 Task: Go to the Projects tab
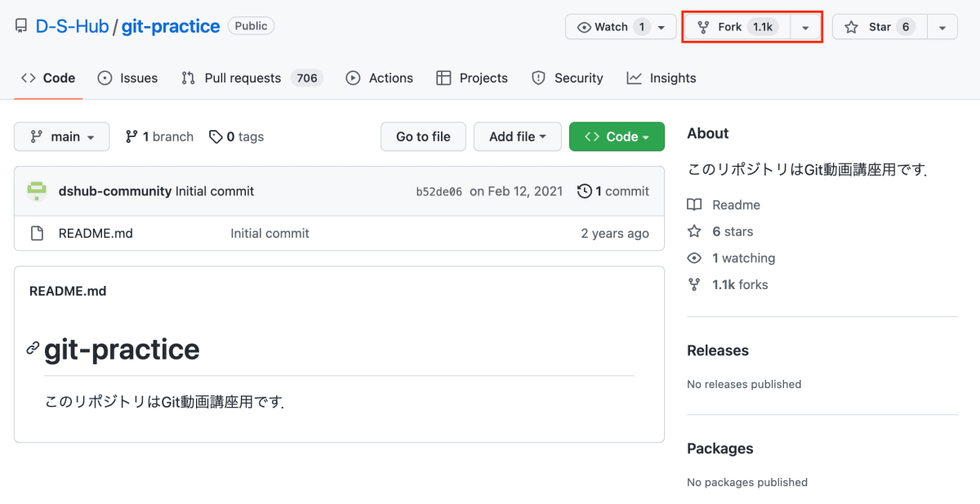472,78
